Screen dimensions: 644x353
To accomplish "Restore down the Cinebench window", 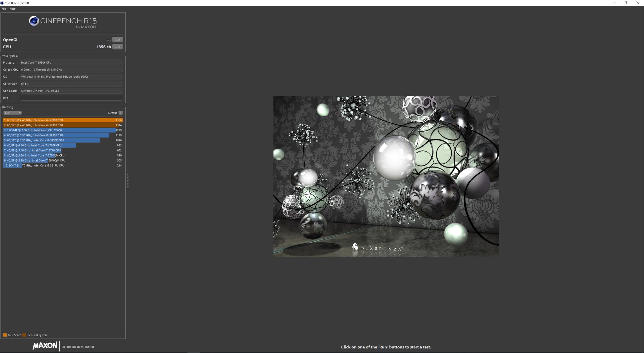I will tap(626, 3).
